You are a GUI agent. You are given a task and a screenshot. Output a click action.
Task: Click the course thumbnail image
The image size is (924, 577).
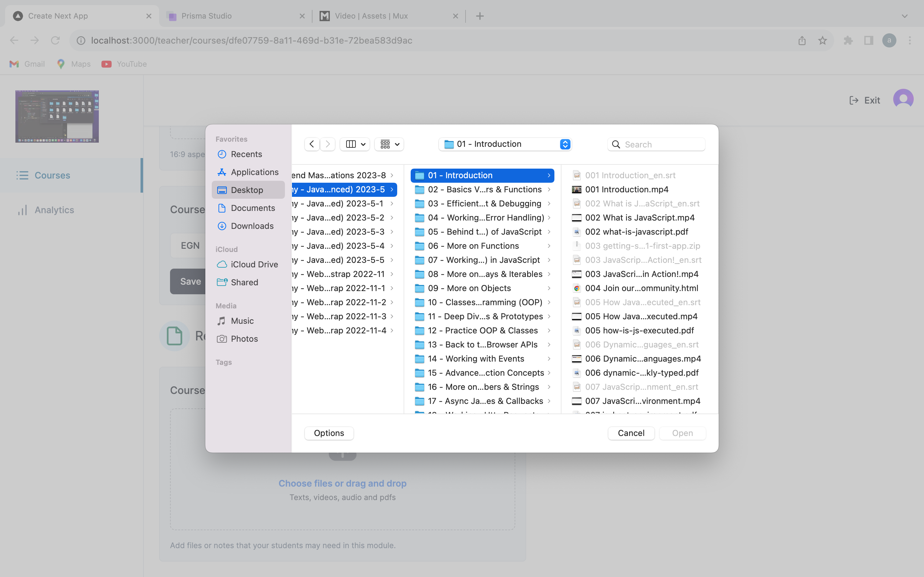[57, 116]
